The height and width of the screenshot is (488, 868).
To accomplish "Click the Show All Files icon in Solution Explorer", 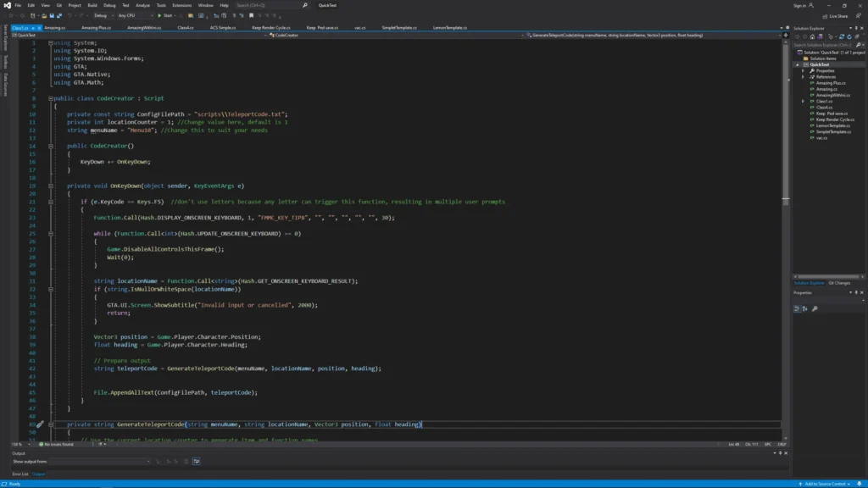I will pos(857,36).
